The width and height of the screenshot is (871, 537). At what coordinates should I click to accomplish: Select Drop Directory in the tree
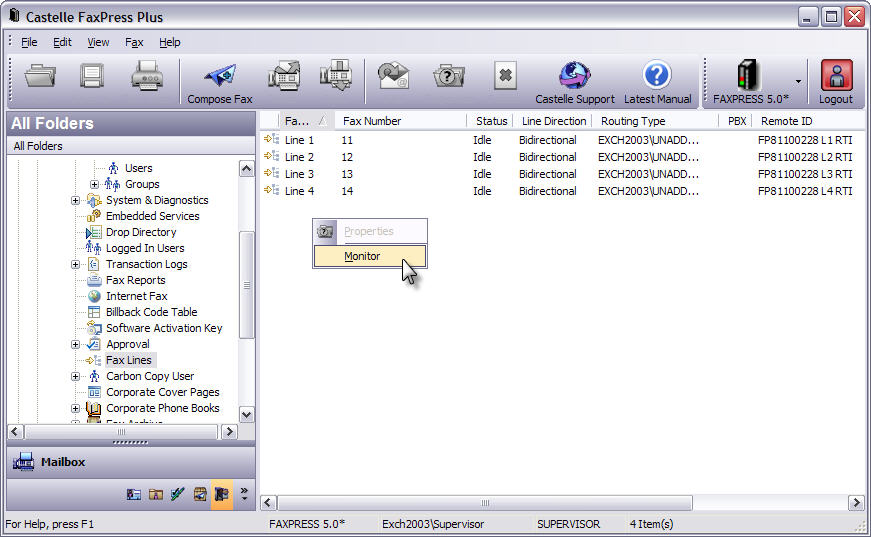click(x=141, y=232)
